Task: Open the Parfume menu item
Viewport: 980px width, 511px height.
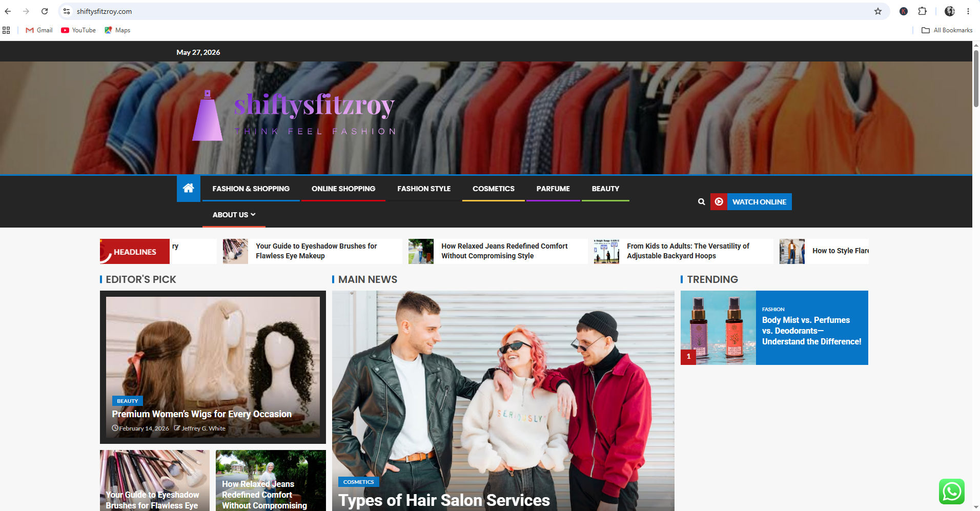Action: coord(553,189)
